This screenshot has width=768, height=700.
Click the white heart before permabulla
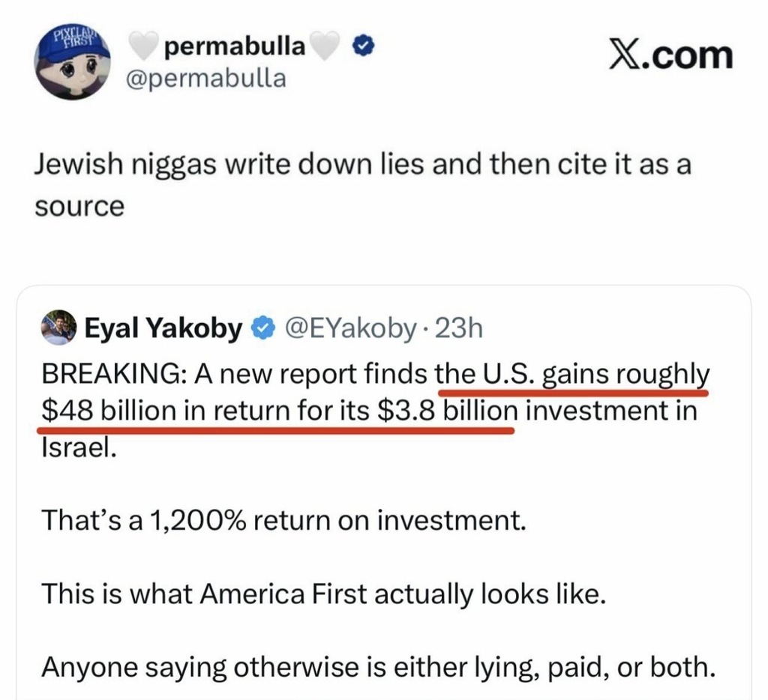click(145, 48)
